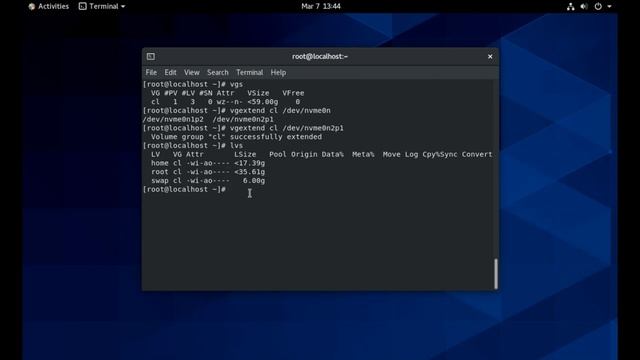Screen dimensions: 640x360
Task: Open the Activities overview
Action: pyautogui.click(x=49, y=6)
